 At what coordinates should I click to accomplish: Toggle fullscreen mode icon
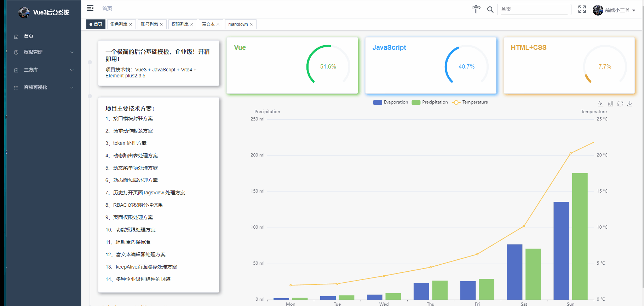[582, 9]
